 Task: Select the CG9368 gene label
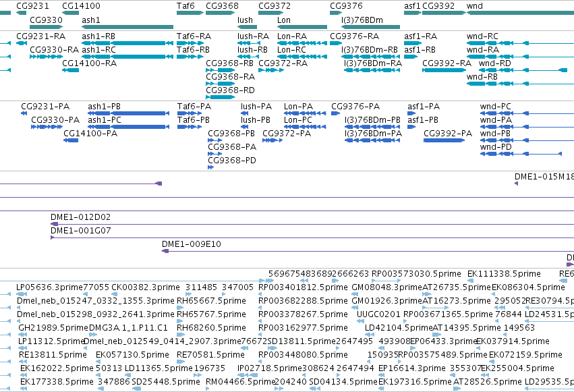tap(222, 6)
